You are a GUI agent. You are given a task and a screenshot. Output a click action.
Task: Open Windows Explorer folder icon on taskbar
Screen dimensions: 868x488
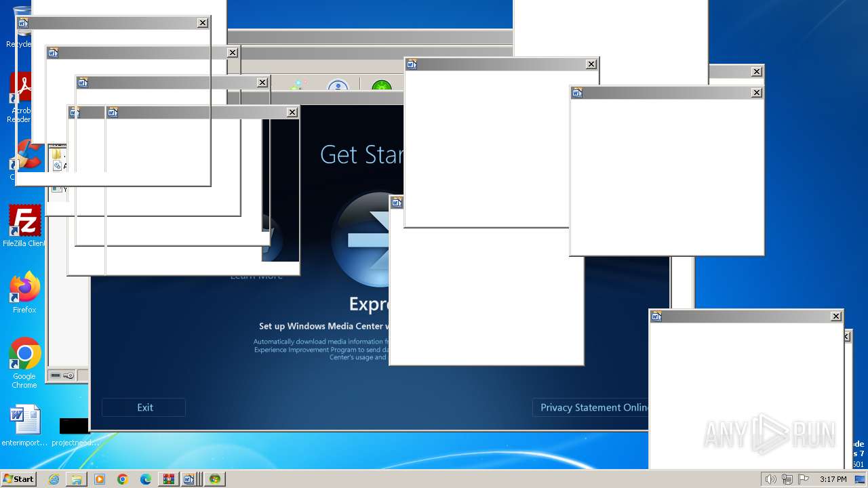77,479
